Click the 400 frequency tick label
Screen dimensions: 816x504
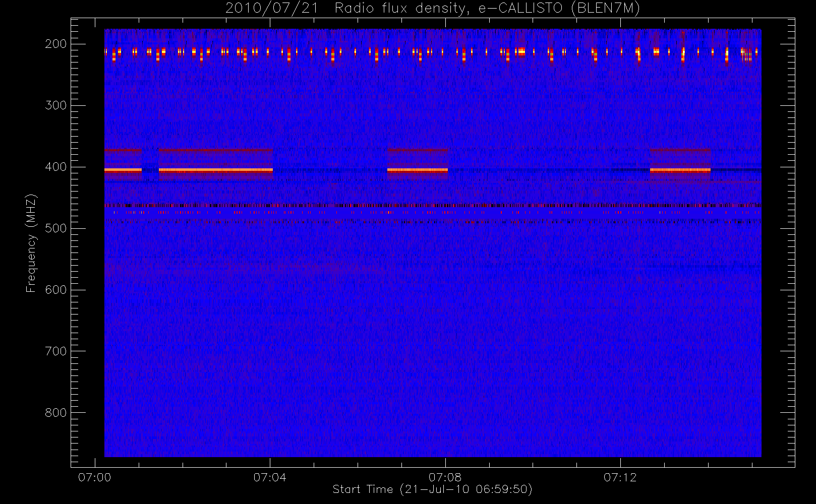56,167
